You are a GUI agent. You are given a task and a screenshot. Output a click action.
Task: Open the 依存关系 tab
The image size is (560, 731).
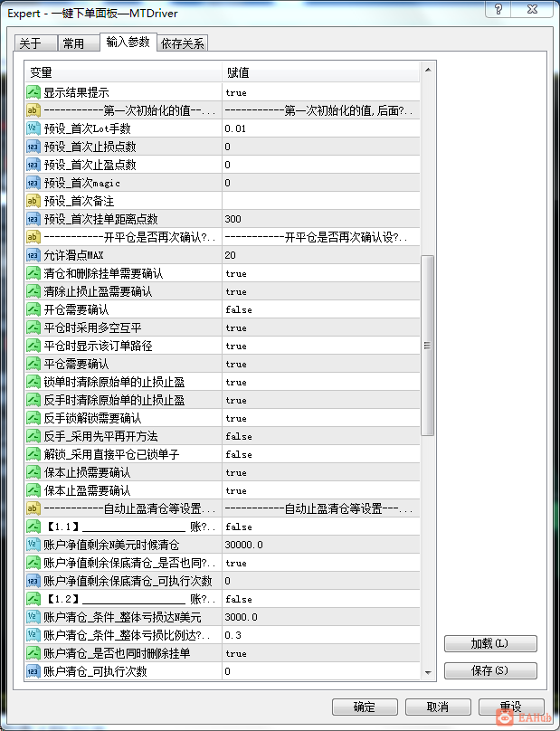[183, 43]
